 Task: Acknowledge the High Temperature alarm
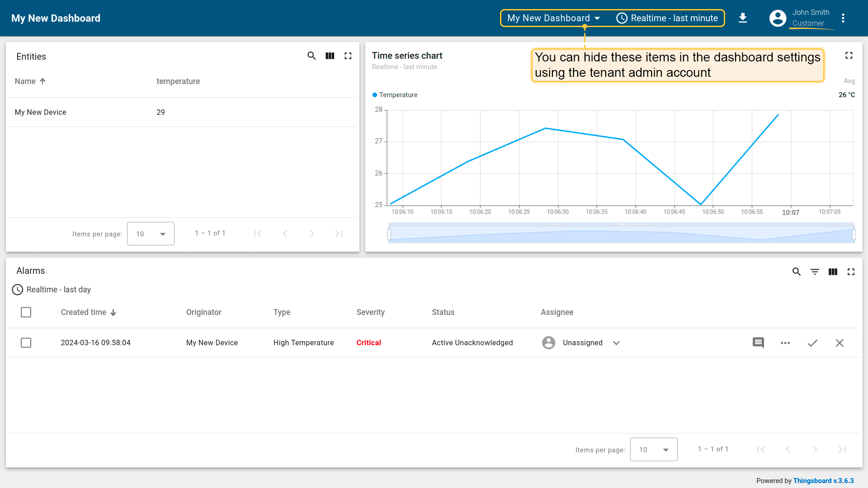[812, 343]
